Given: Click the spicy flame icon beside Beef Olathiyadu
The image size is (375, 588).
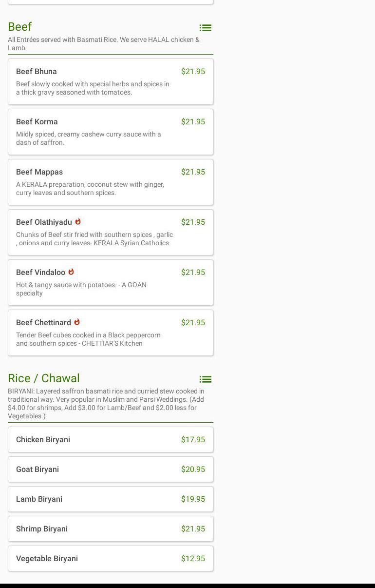Looking at the screenshot, I should tap(78, 222).
